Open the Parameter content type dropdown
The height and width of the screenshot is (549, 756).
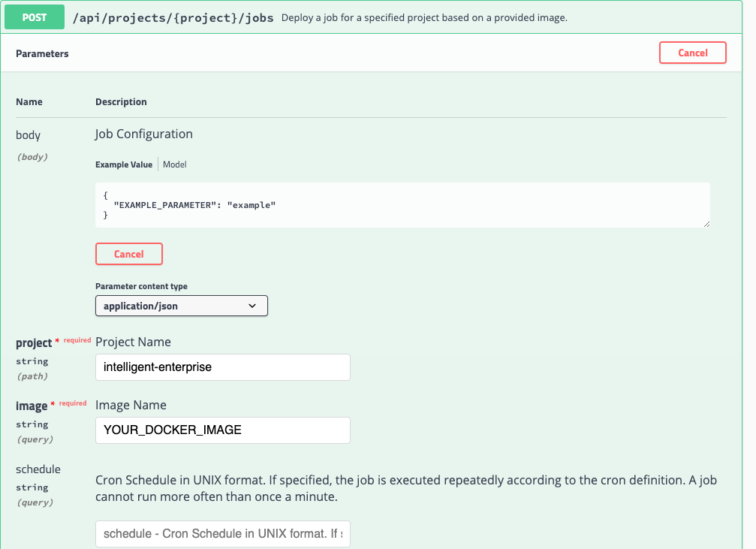pyautogui.click(x=181, y=306)
